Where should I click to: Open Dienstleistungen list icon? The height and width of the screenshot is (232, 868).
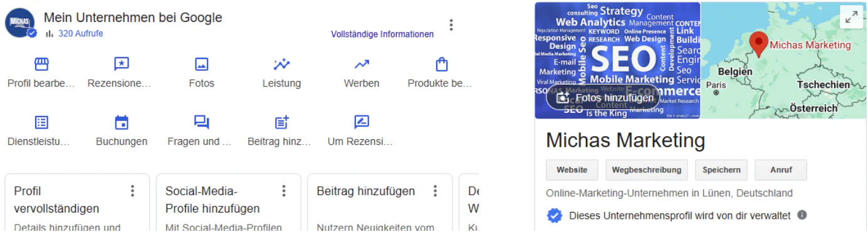pos(41,122)
